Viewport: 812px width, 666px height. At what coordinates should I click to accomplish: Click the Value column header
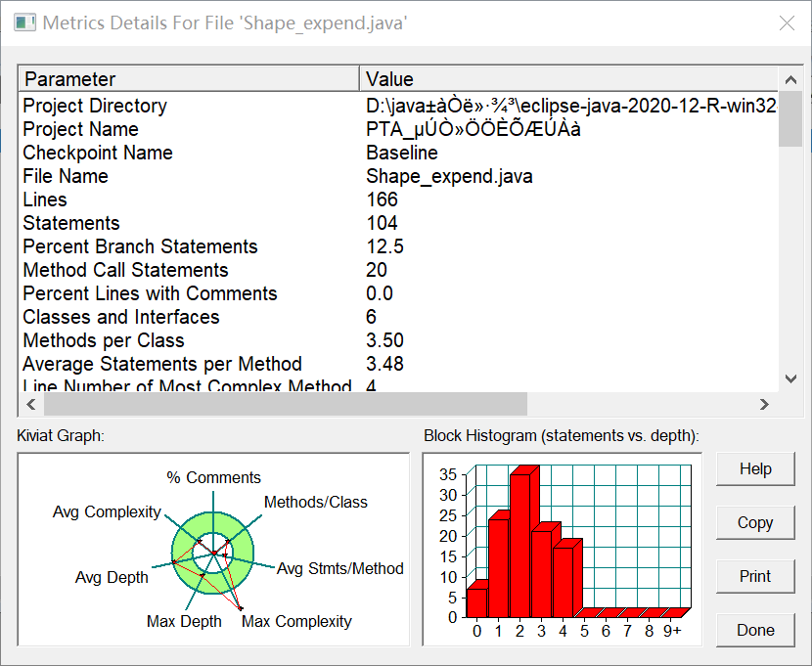pos(568,79)
